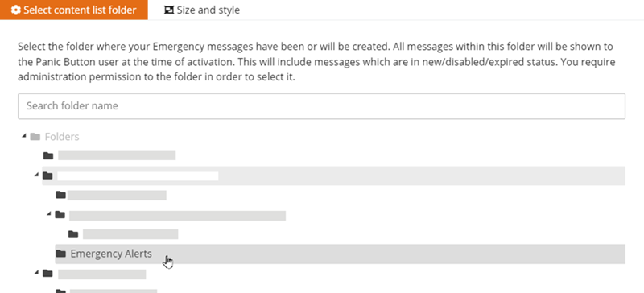The image size is (644, 293).
Task: Click the partially visible folder icon at list bottom
Action: click(61, 291)
